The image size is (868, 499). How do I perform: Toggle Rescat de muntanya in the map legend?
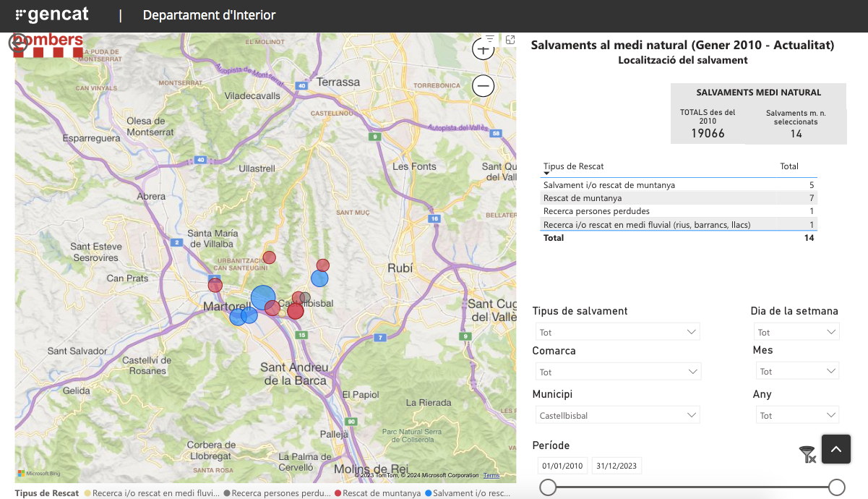pyautogui.click(x=377, y=493)
